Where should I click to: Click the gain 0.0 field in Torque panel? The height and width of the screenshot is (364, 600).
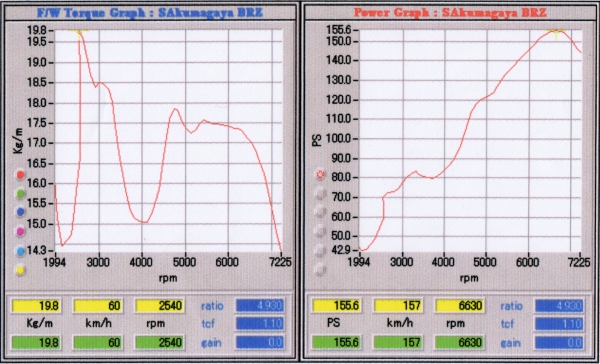tap(260, 342)
